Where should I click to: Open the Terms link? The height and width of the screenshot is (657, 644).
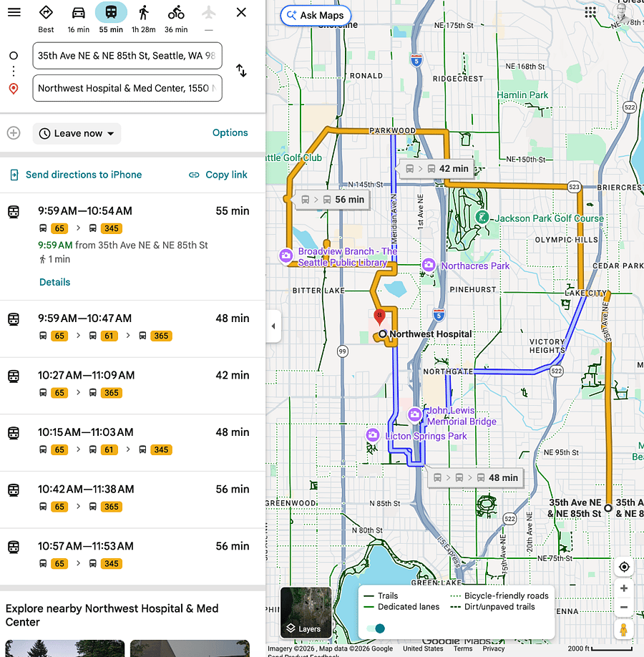coord(462,648)
